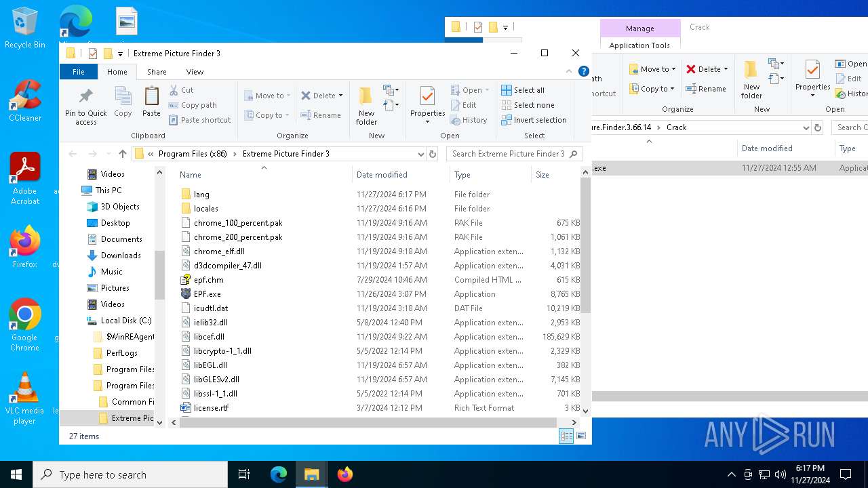Click Select none
This screenshot has height=488, width=868.
click(528, 105)
